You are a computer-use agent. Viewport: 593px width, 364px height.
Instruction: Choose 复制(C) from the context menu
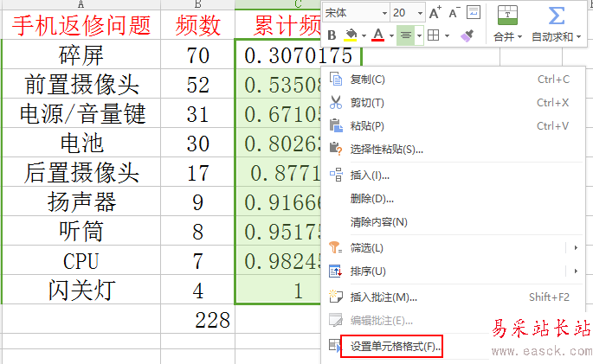coord(452,80)
